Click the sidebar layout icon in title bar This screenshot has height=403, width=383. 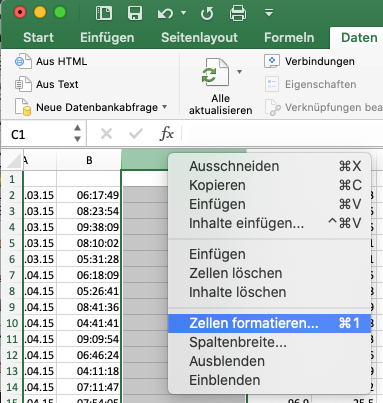tap(104, 13)
